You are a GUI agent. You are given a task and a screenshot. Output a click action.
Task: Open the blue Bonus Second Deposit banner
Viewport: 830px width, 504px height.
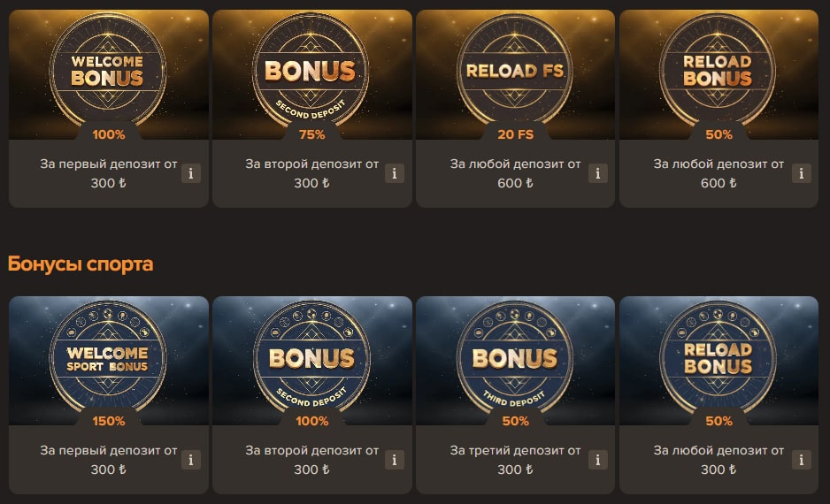click(x=312, y=361)
